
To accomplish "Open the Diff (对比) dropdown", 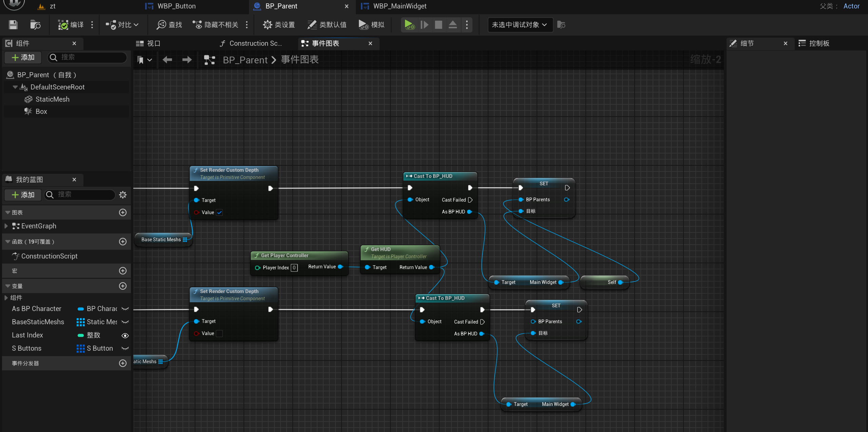I will click(x=122, y=25).
